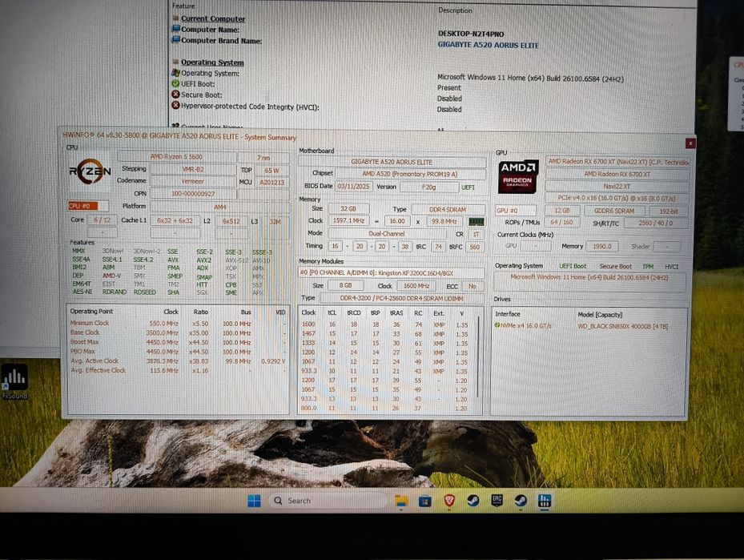Click the 6x512 L2 cache field
Viewport: 744px width, 560px height.
point(231,221)
